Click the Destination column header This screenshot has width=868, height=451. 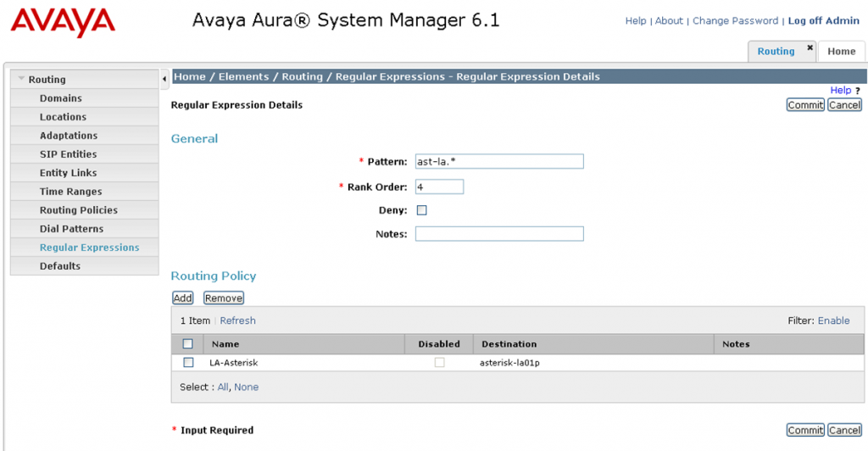click(509, 343)
